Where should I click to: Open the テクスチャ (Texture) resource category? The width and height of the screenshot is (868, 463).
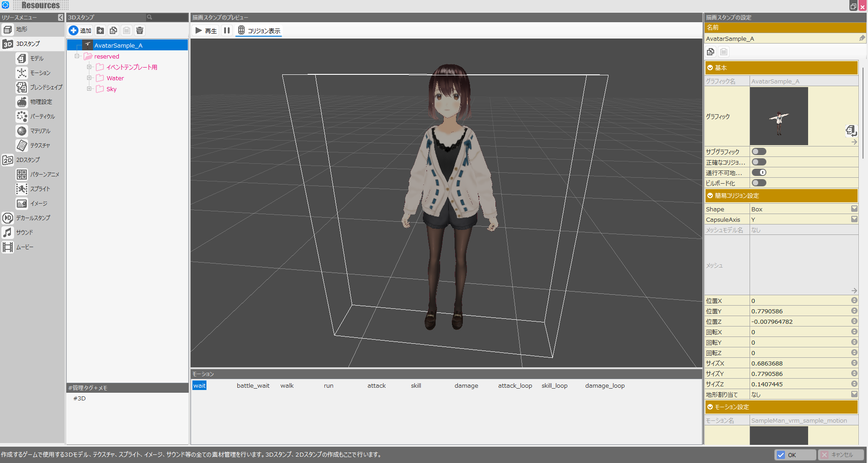coord(21,145)
